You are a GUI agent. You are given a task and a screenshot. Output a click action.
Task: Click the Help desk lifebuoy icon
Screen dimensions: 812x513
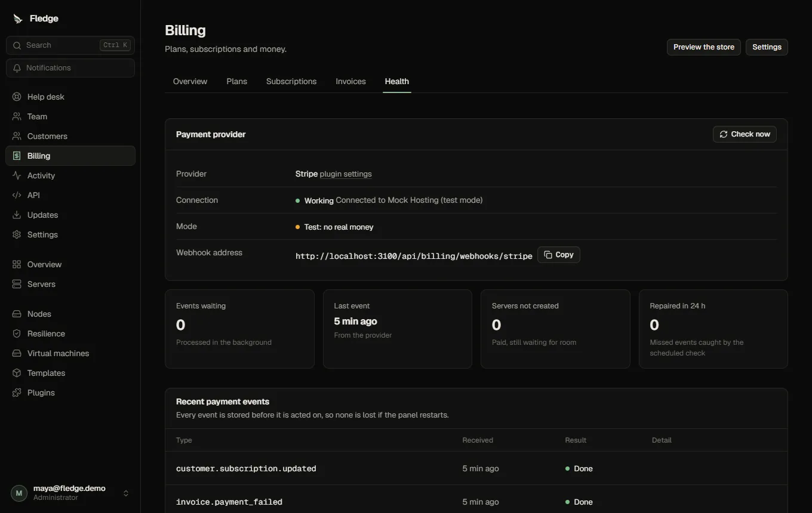point(17,97)
